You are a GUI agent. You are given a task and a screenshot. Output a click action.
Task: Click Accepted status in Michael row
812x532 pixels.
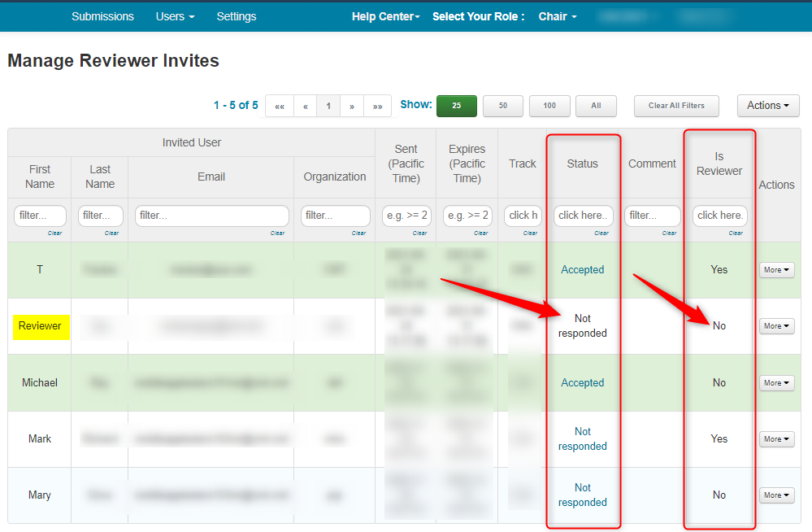[583, 383]
